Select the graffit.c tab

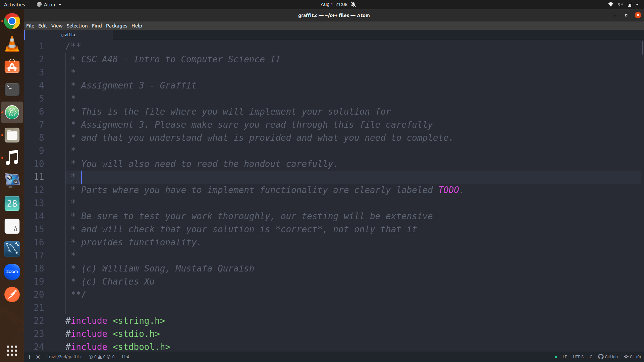click(69, 35)
